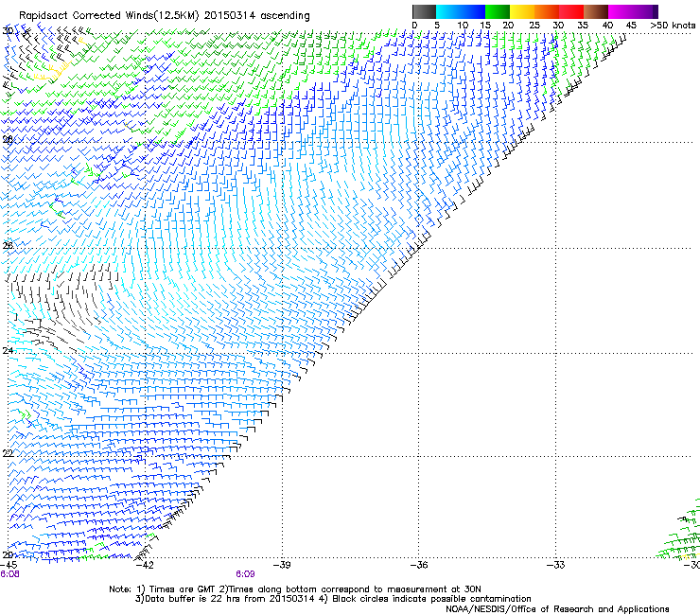Viewport: 700px width, 615px height.
Task: Click the magenta-purple 40-50 knots legend swatch
Action: pos(633,11)
